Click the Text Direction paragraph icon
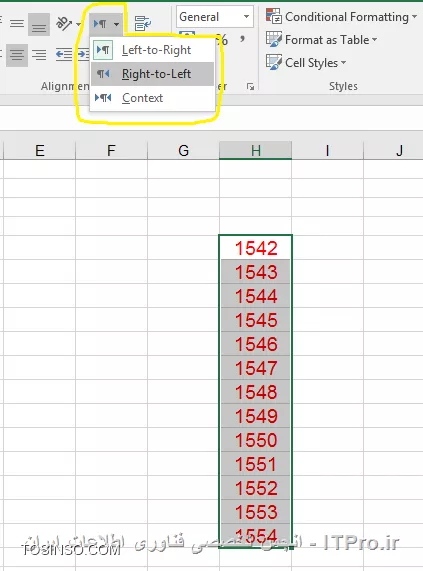423x571 pixels. [100, 24]
